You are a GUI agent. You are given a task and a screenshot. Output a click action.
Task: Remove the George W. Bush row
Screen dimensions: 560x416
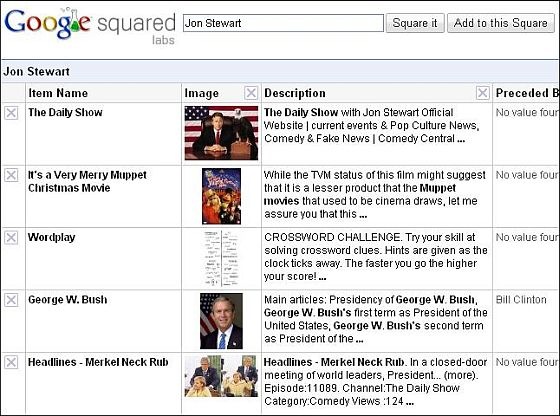coord(11,300)
